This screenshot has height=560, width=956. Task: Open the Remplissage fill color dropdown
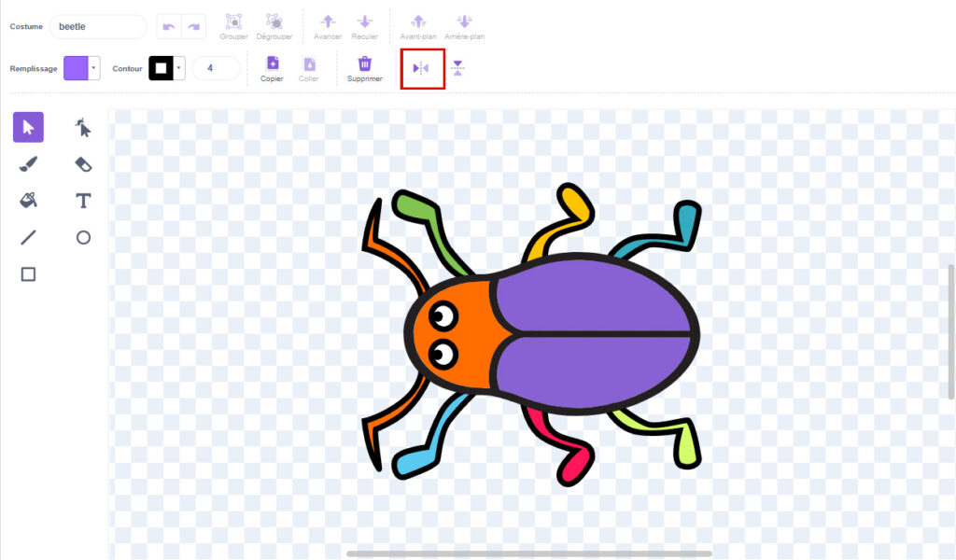pos(94,68)
